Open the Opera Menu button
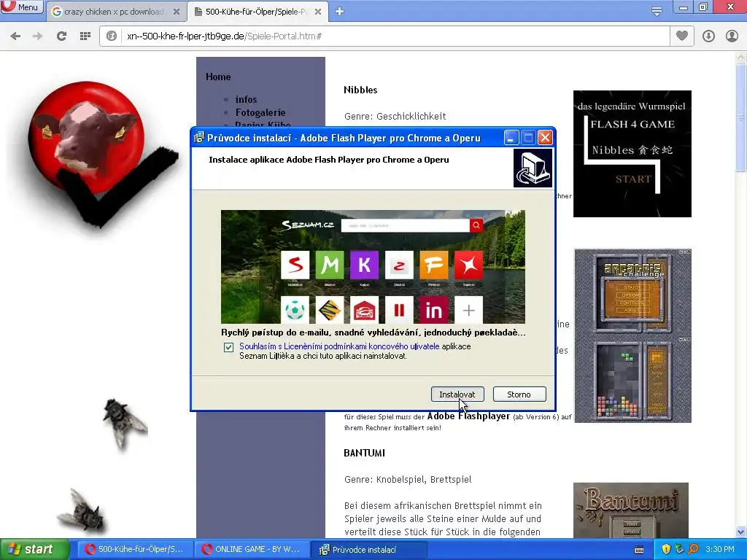Image resolution: width=747 pixels, height=560 pixels. click(22, 7)
